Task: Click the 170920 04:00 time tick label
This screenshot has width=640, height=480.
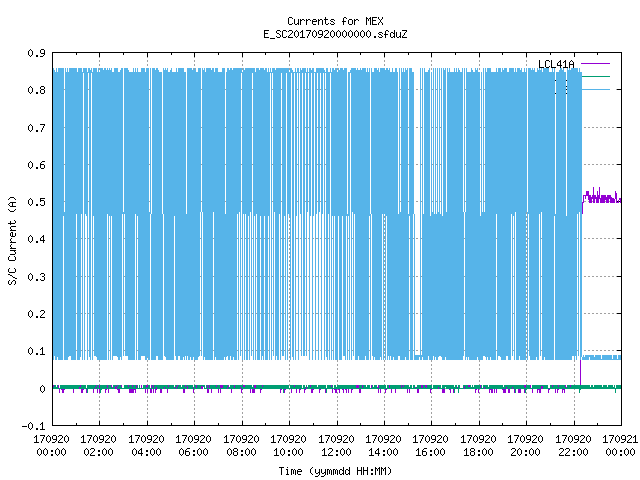Action: [x=146, y=445]
